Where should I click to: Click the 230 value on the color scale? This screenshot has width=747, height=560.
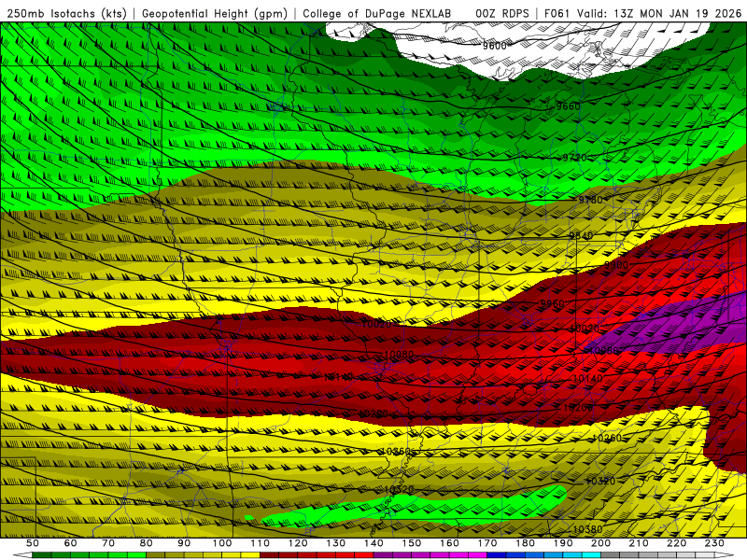tap(714, 543)
